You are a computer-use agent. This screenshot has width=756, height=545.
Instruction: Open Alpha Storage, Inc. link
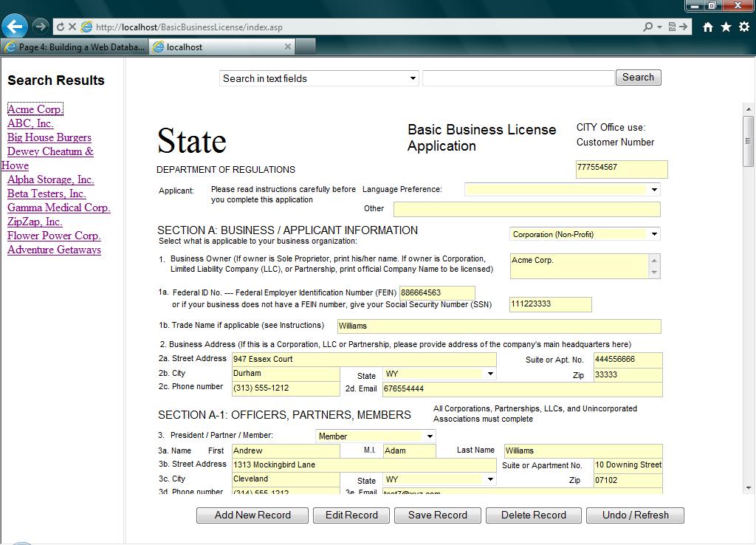tap(51, 179)
